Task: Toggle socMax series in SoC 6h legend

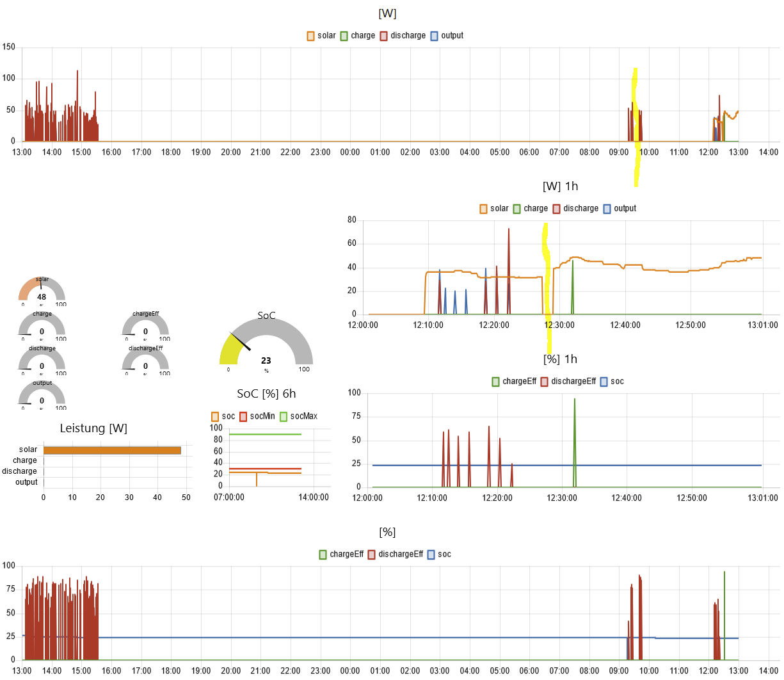Action: pos(299,417)
